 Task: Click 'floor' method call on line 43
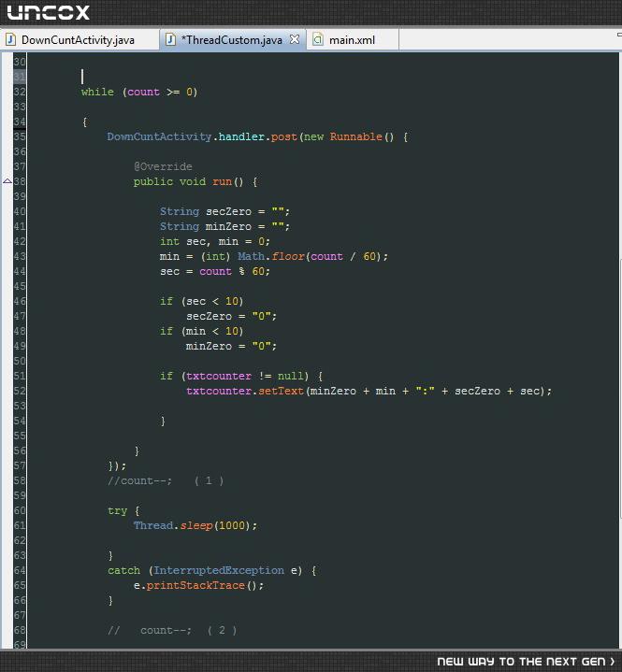288,256
